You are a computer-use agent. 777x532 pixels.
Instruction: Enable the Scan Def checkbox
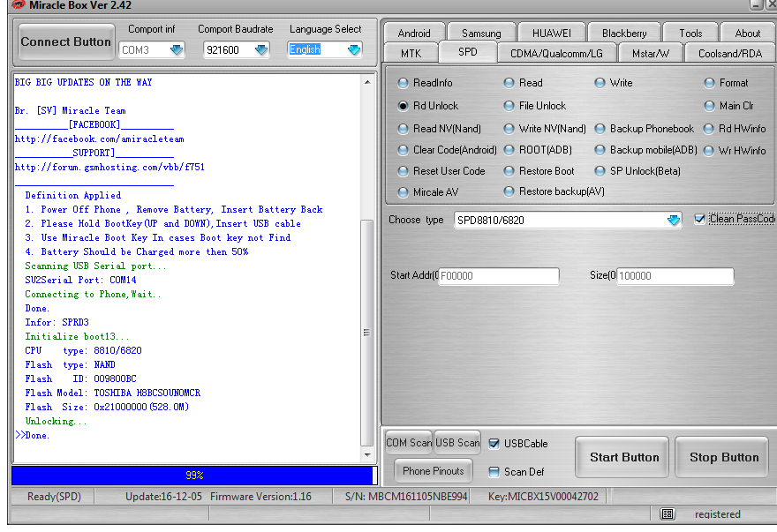(494, 472)
